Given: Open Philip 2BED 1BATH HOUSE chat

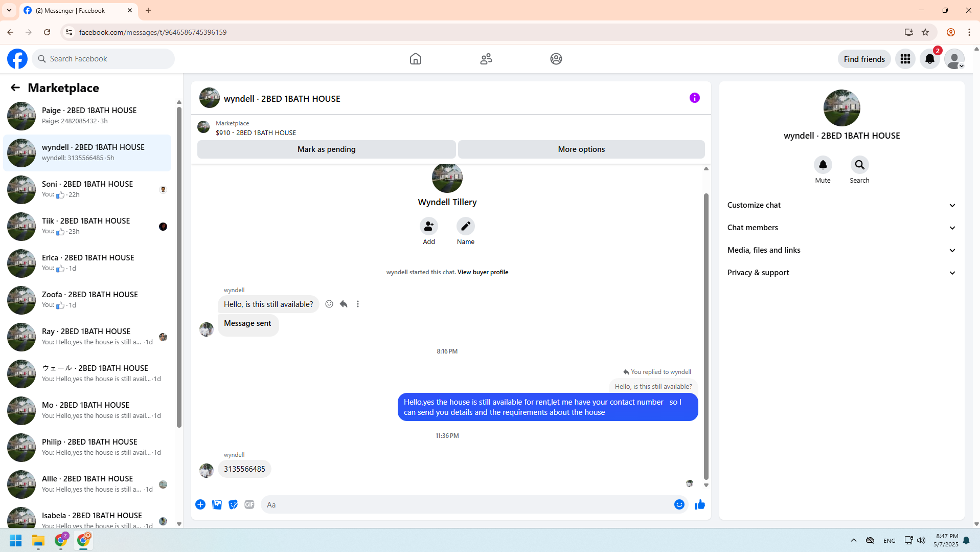Looking at the screenshot, I should (87, 447).
